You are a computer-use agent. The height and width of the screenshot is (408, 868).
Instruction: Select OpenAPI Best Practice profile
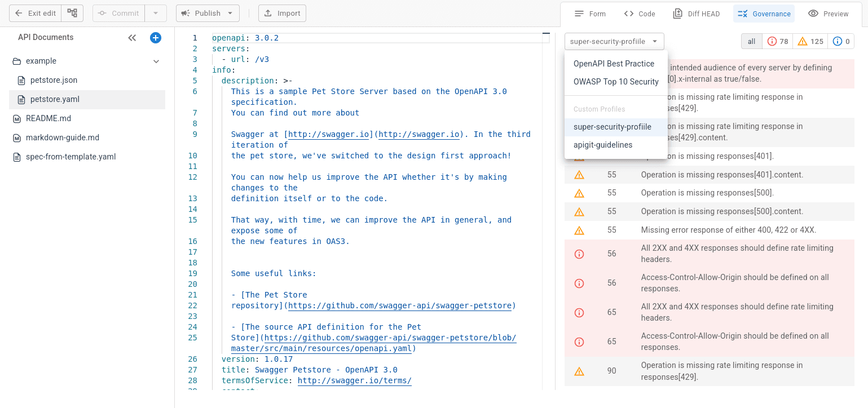point(616,64)
